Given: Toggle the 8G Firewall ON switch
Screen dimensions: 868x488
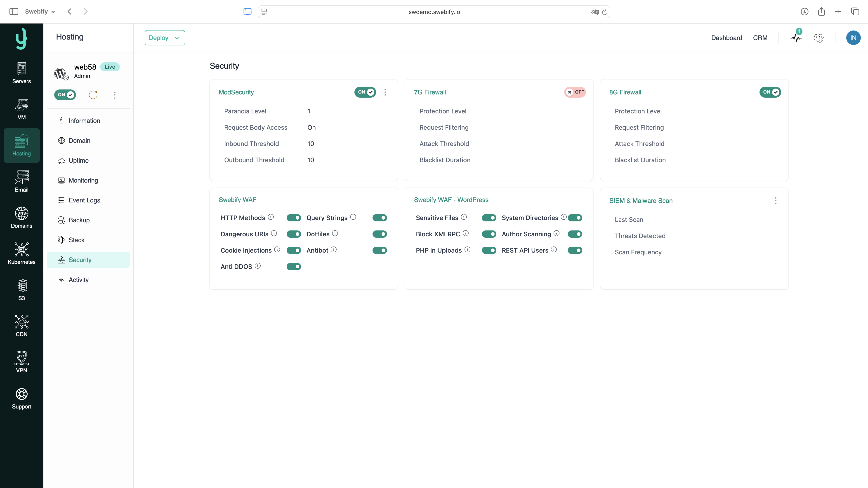Looking at the screenshot, I should [770, 92].
